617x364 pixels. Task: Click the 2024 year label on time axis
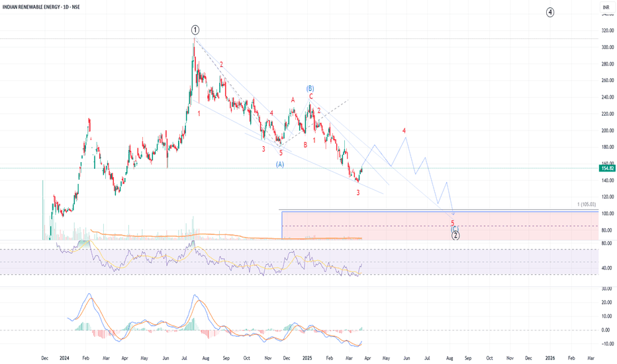64,358
